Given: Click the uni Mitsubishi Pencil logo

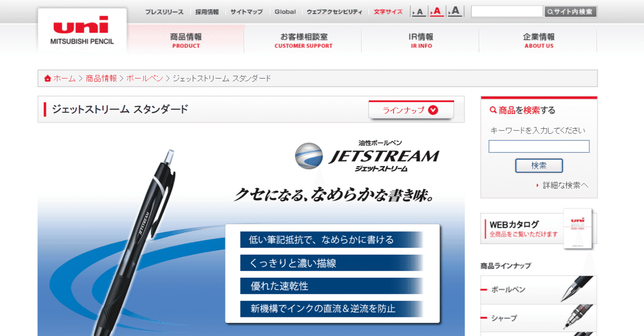Looking at the screenshot, I should (82, 31).
